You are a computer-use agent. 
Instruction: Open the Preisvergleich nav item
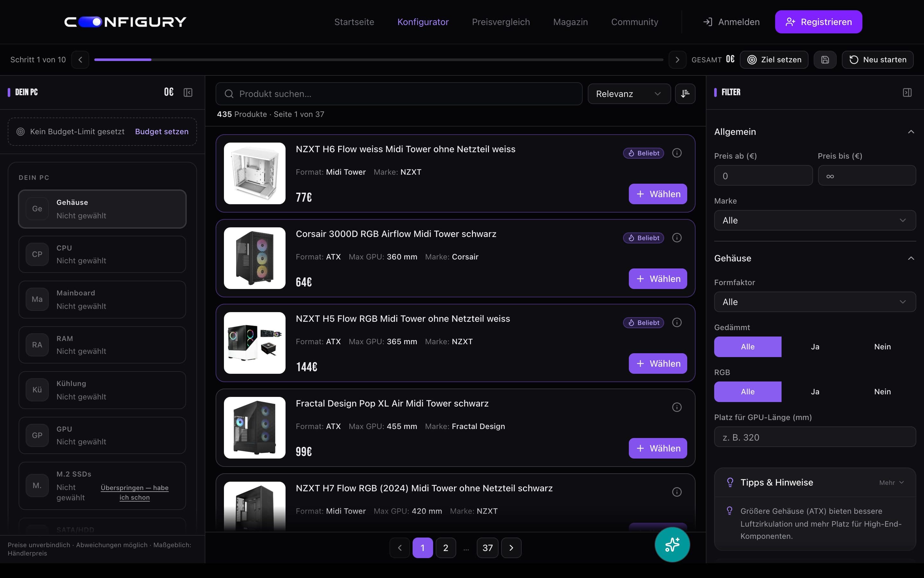[501, 22]
